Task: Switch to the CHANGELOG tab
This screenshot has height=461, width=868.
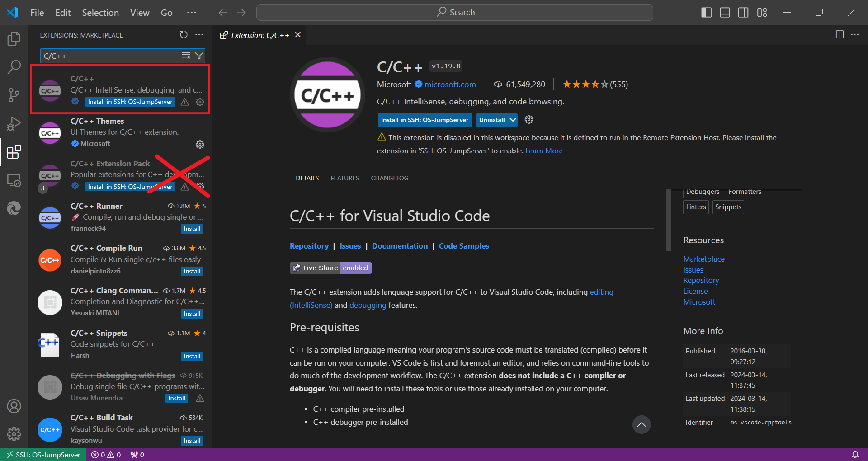Action: click(x=389, y=178)
